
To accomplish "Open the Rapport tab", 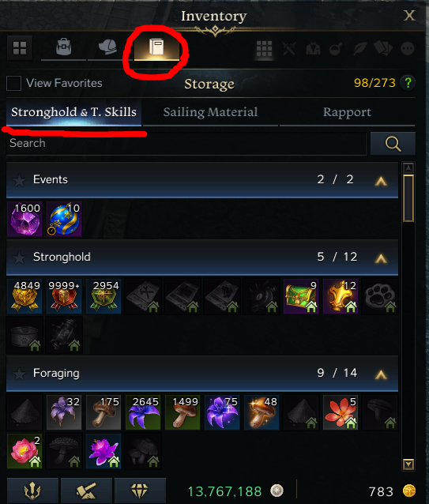I will click(x=347, y=112).
